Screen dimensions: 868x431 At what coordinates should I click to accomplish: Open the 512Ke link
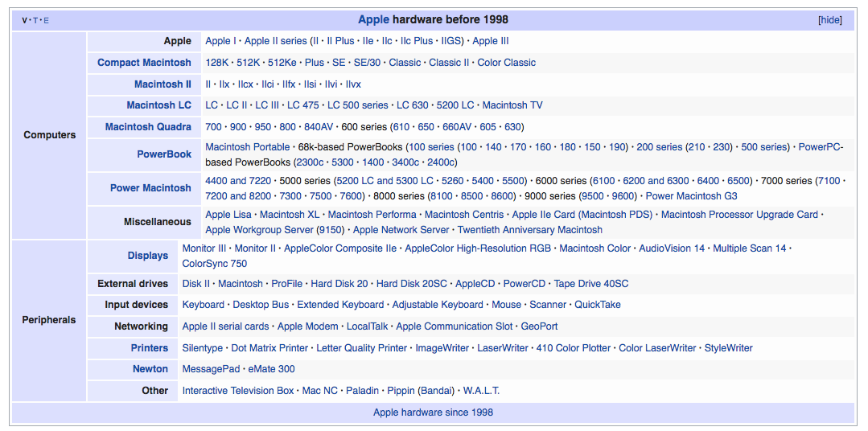pyautogui.click(x=282, y=63)
